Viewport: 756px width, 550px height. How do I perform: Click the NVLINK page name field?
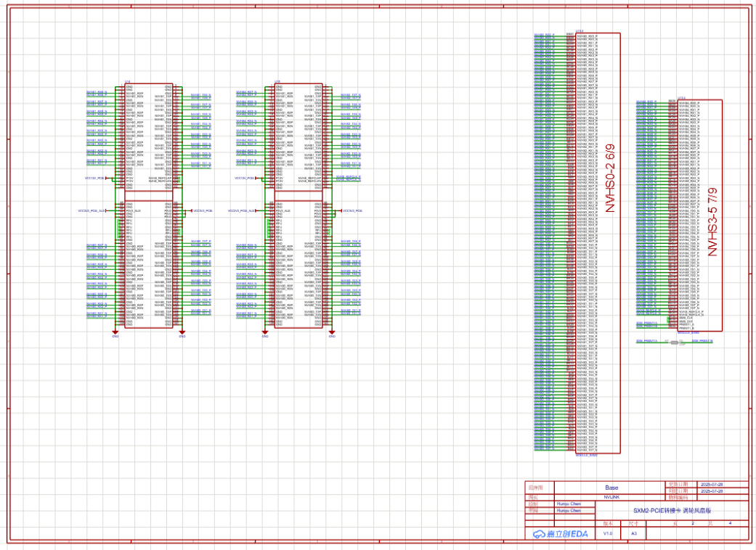pos(611,498)
